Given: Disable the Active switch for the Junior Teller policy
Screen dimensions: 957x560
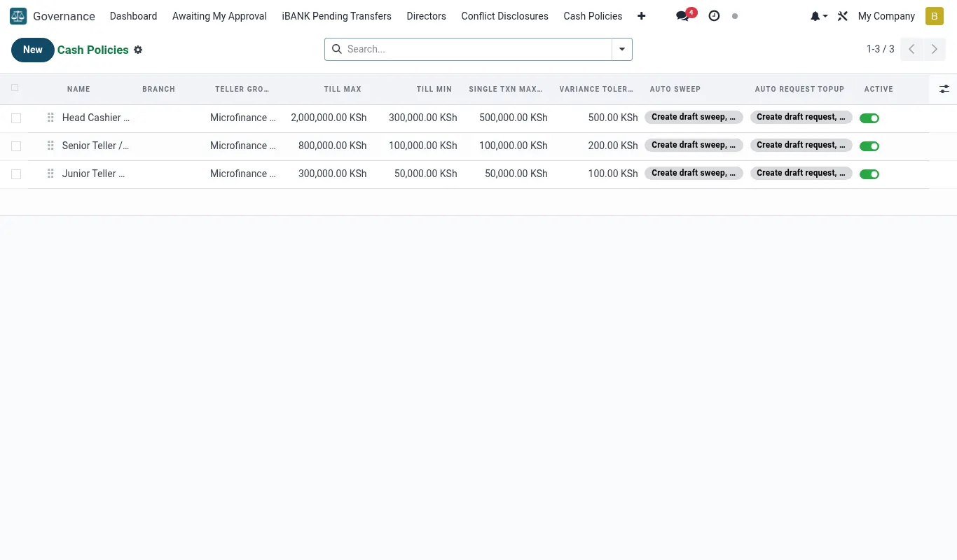Looking at the screenshot, I should (x=869, y=174).
